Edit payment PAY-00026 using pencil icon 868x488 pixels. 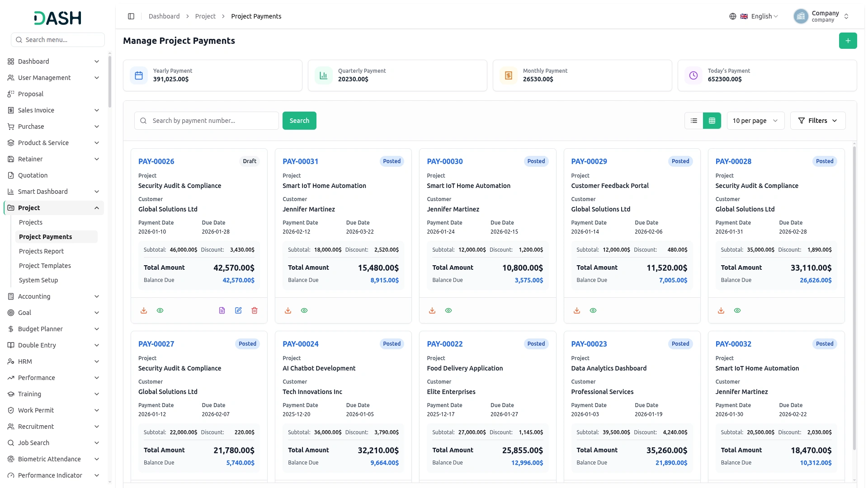point(238,310)
